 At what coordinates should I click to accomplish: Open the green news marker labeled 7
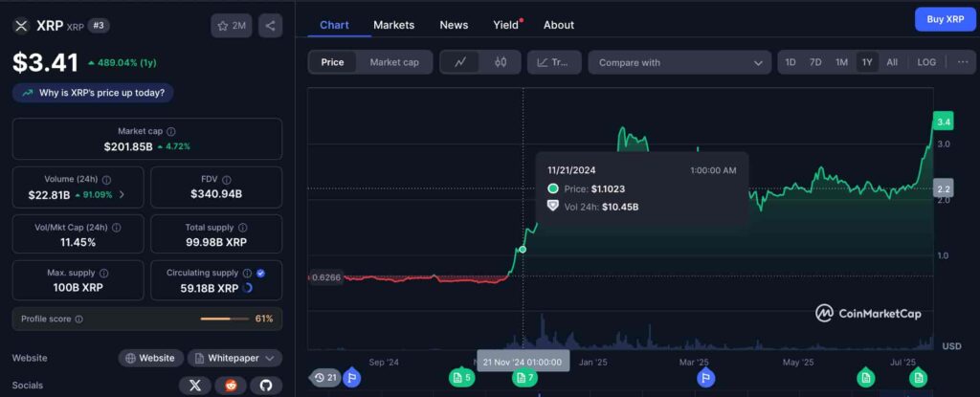(x=523, y=378)
